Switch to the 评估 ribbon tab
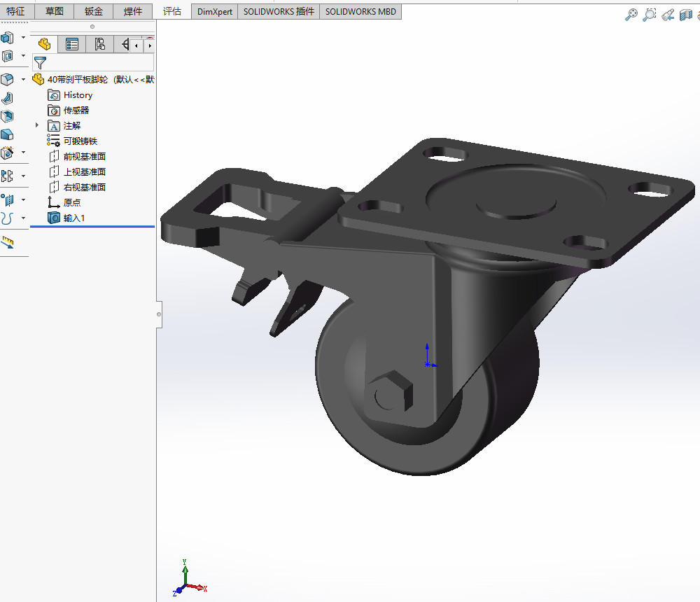700x602 pixels. pos(172,11)
